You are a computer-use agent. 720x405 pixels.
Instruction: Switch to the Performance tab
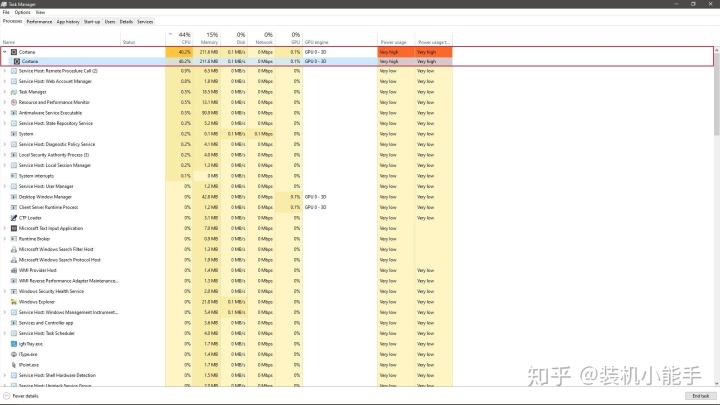[x=39, y=22]
